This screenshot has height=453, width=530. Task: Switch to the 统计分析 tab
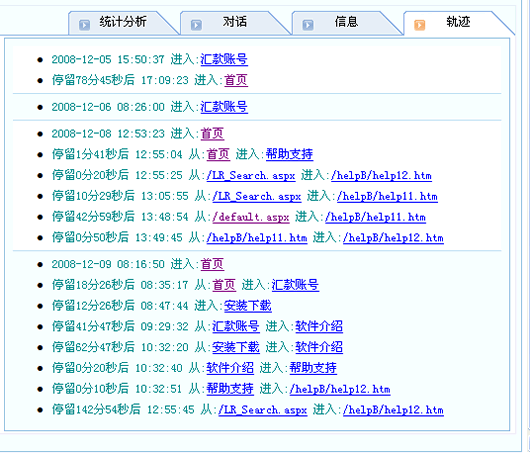click(123, 22)
